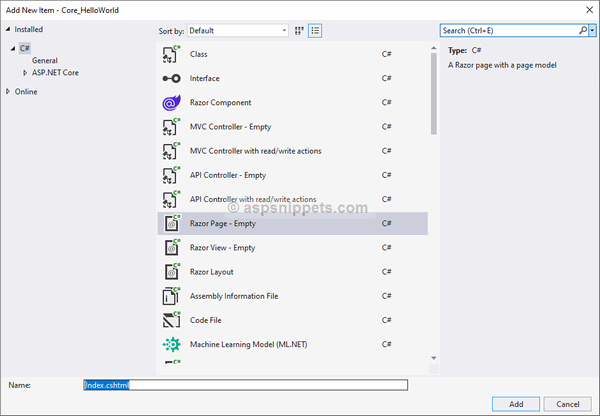Select the Installed category label

tap(29, 29)
